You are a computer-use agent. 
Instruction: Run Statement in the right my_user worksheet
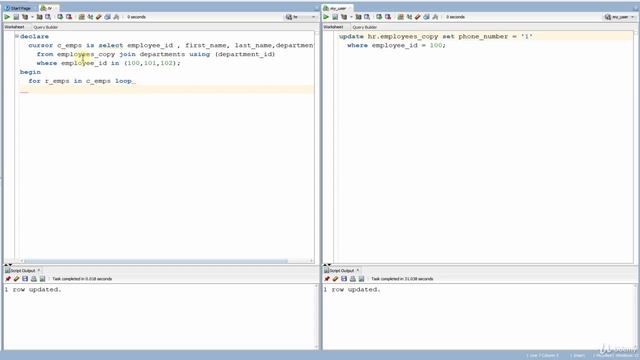tap(326, 17)
